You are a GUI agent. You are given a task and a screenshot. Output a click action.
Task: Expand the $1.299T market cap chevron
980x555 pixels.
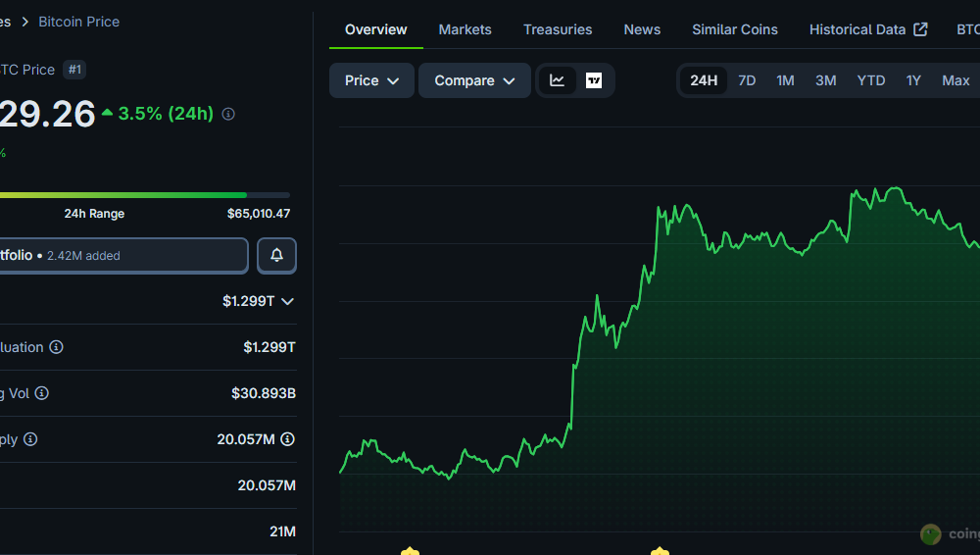pos(287,302)
